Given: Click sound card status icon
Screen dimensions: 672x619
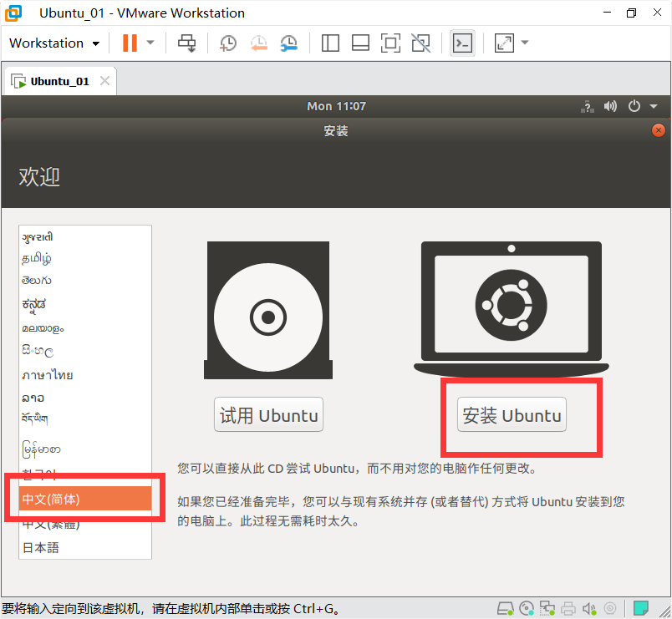Looking at the screenshot, I should pos(589,608).
